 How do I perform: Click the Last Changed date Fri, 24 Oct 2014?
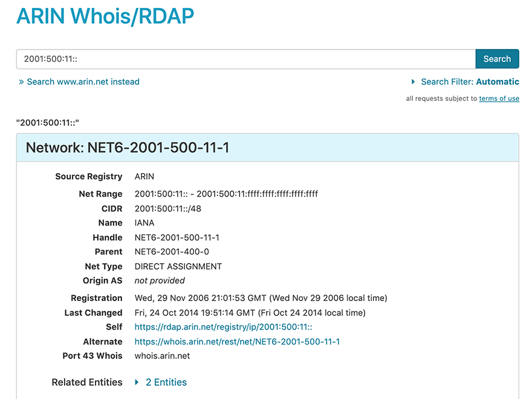pos(250,313)
